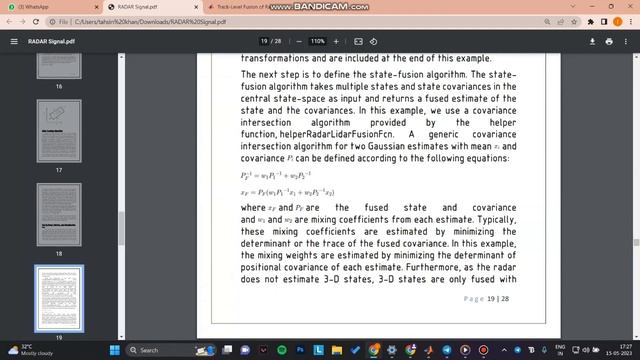Open the Chrome extensions puzzle menu

(591, 22)
